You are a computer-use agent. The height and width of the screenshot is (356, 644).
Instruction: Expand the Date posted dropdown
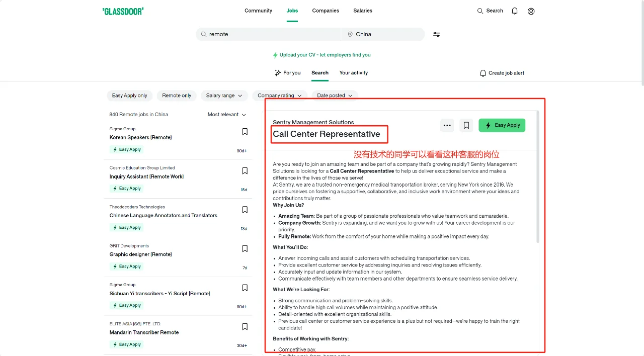click(335, 96)
